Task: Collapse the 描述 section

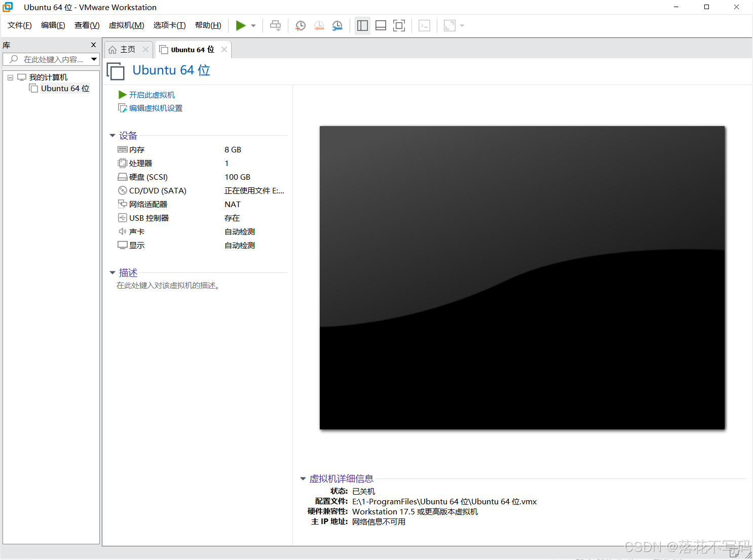Action: pos(112,273)
